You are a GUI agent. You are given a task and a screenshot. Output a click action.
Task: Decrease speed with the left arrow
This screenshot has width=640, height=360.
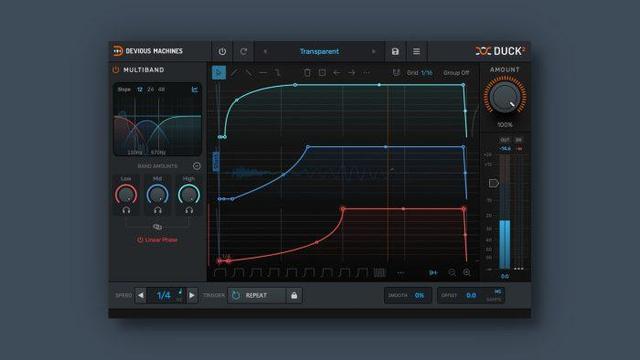141,295
